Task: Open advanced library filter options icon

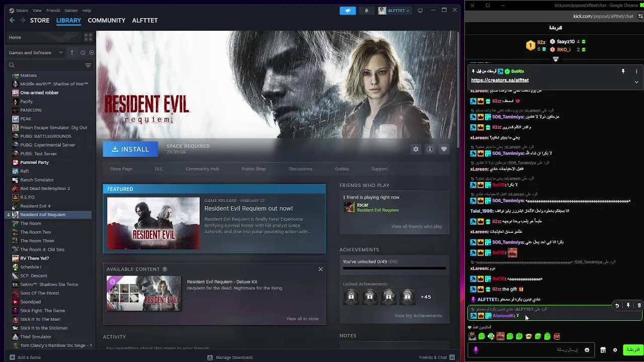Action: tap(88, 65)
